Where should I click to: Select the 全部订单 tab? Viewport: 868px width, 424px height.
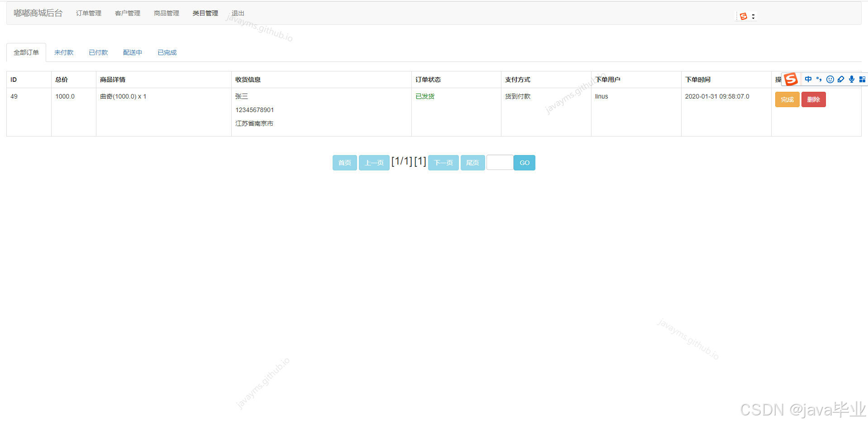26,52
